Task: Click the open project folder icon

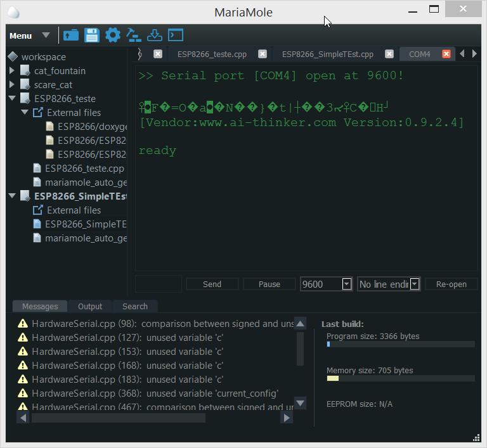Action: click(x=71, y=35)
